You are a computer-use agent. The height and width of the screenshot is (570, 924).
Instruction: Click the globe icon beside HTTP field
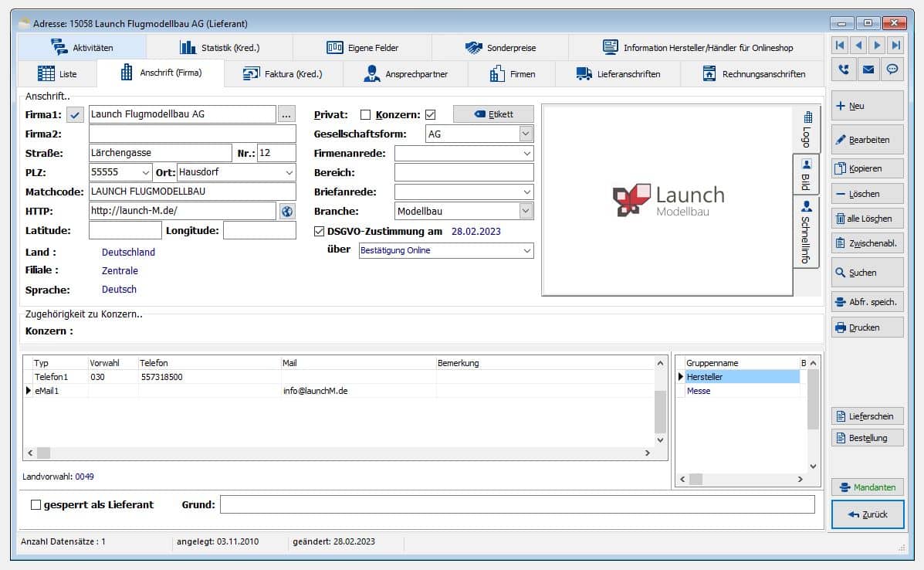pyautogui.click(x=286, y=211)
